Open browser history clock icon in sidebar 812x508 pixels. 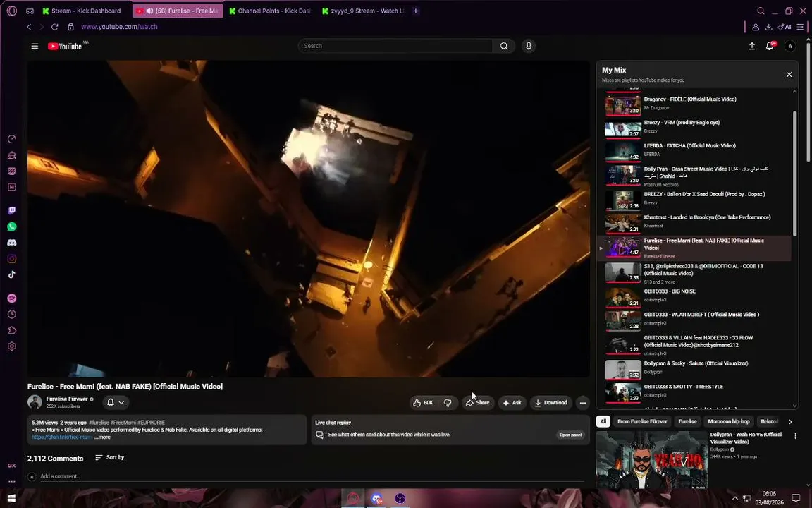(x=12, y=314)
